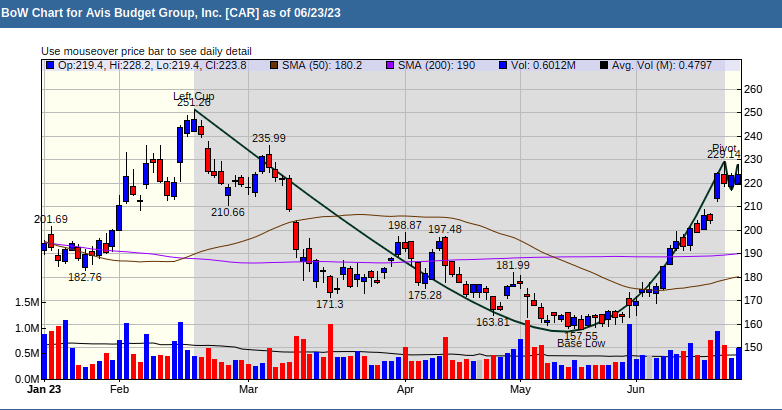Screen dimensions: 782x410
Task: Click the mouseover price bar hint text
Action: (146, 51)
